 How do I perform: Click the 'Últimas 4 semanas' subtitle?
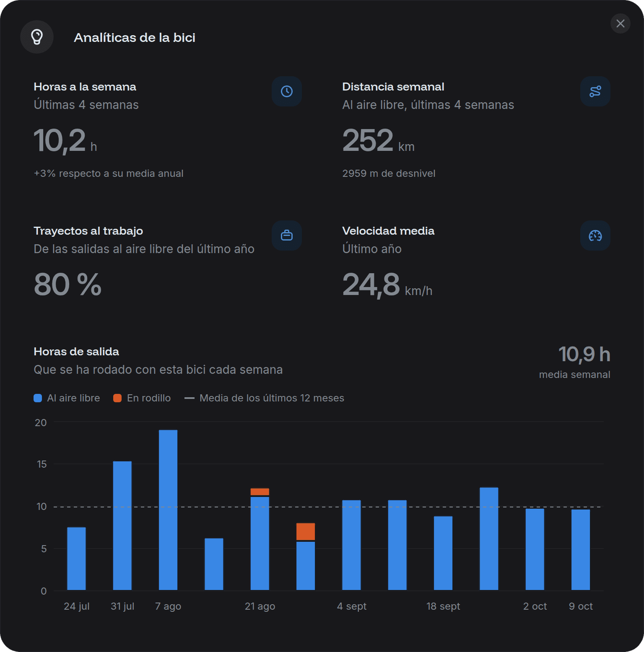click(86, 105)
